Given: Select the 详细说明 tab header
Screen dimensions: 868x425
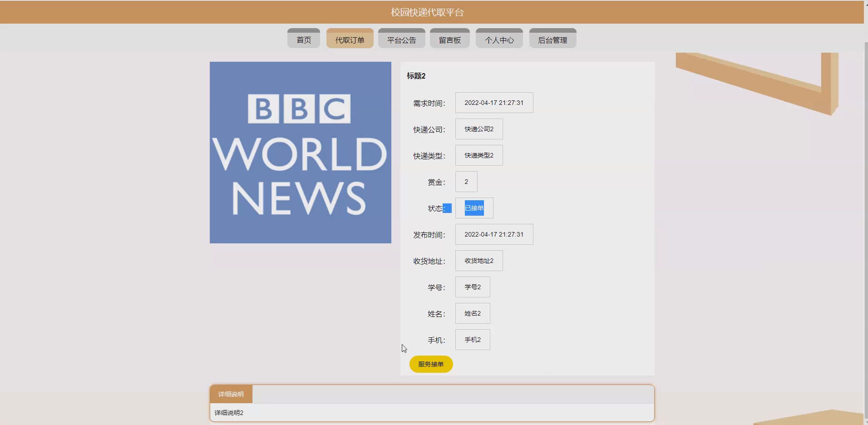Looking at the screenshot, I should (x=231, y=394).
